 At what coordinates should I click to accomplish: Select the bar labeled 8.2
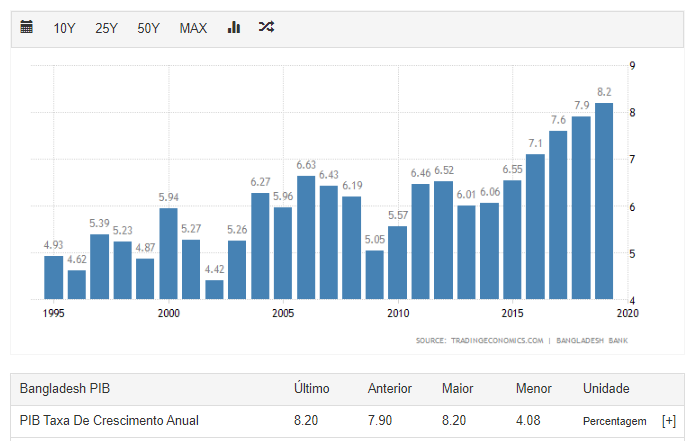(x=604, y=200)
